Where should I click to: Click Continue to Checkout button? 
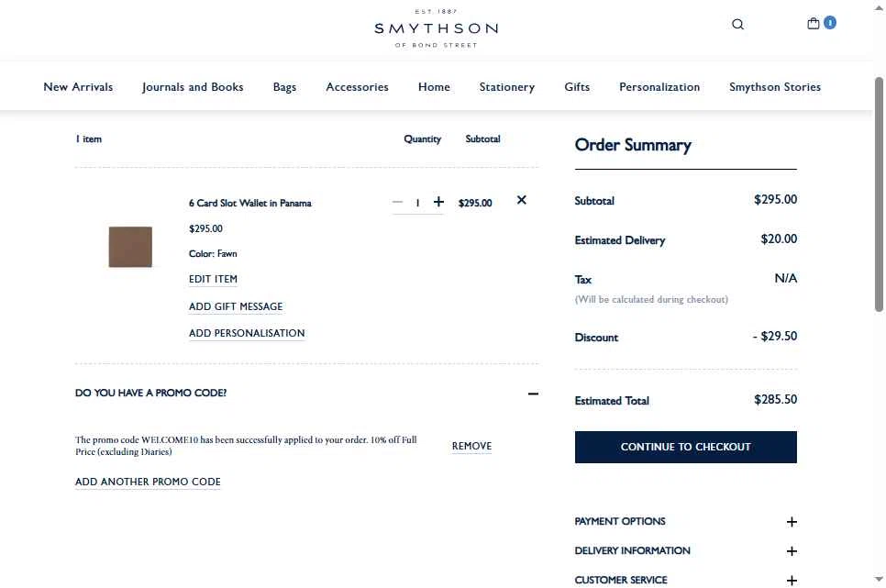(685, 447)
